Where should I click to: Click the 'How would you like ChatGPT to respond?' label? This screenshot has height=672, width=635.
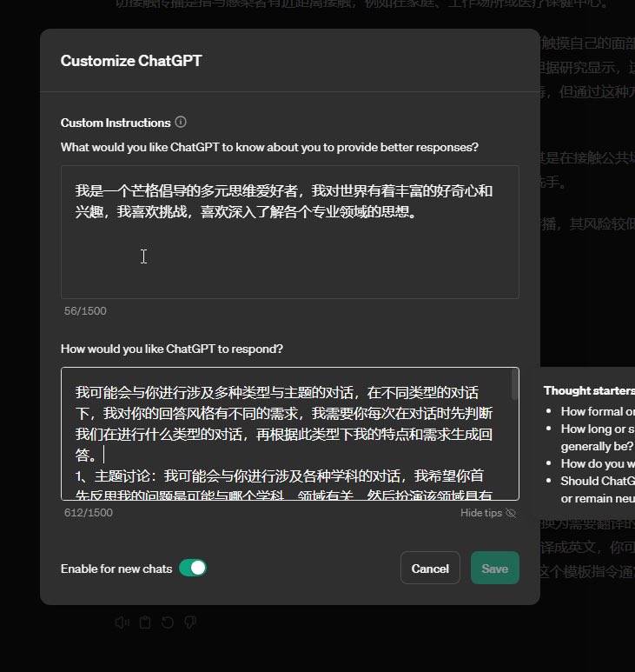pyautogui.click(x=172, y=349)
